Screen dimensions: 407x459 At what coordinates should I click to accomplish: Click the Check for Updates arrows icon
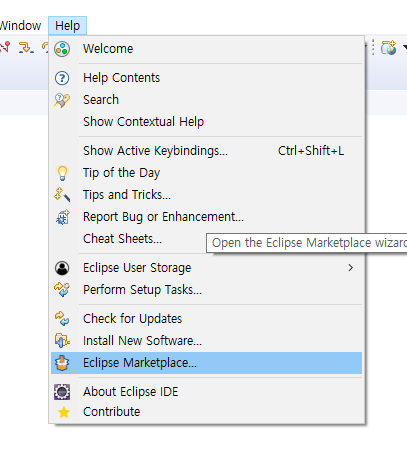coord(62,318)
